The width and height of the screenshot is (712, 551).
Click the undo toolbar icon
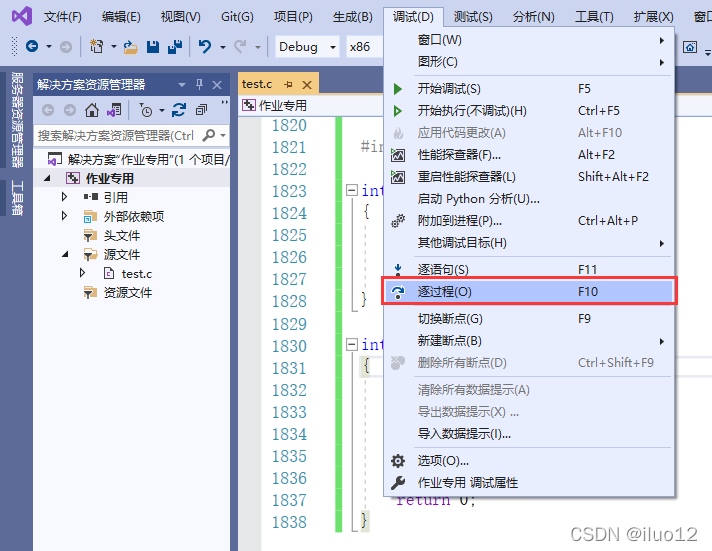coord(205,46)
